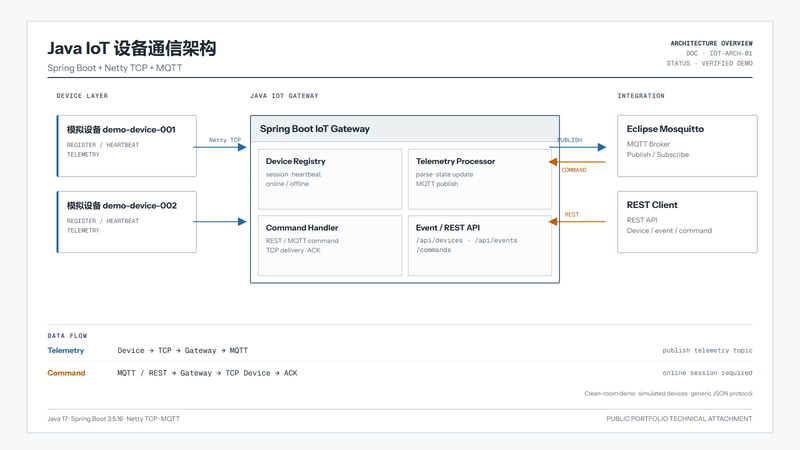
Task: Click 'DOC · IOT-ARCH-01' text
Action: [719, 53]
